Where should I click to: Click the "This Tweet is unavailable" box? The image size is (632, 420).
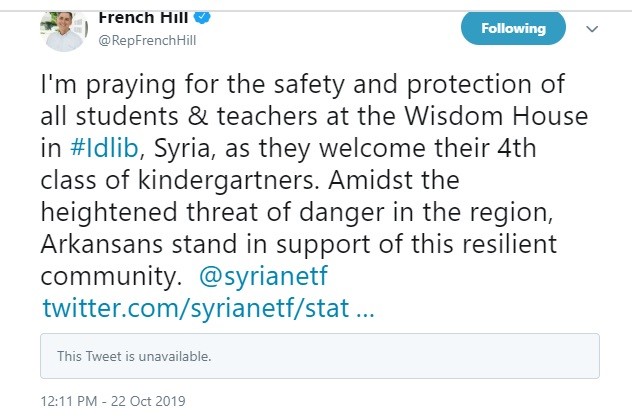tap(320, 355)
